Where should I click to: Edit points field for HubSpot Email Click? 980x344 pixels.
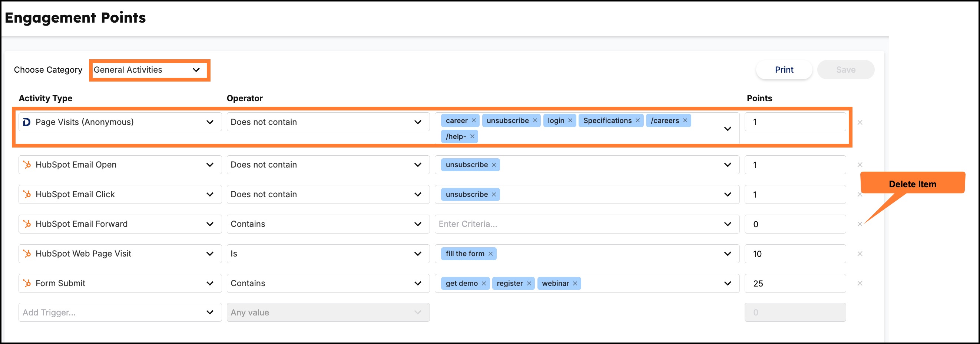[795, 195]
